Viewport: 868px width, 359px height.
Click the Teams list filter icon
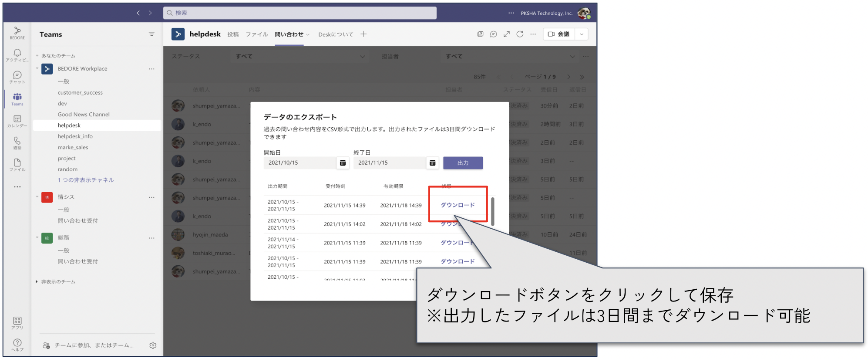click(151, 34)
